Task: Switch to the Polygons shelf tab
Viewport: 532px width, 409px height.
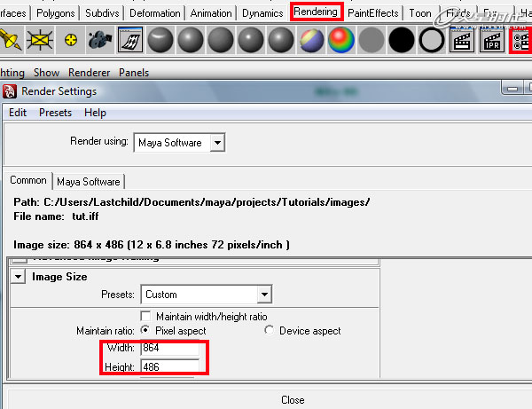Action: coord(55,13)
